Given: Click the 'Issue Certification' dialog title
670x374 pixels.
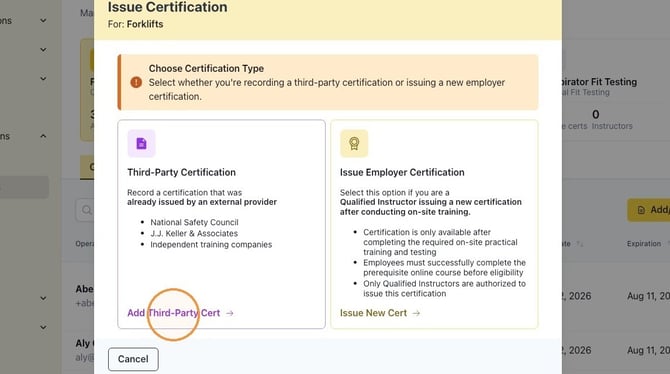Looking at the screenshot, I should click(x=168, y=7).
